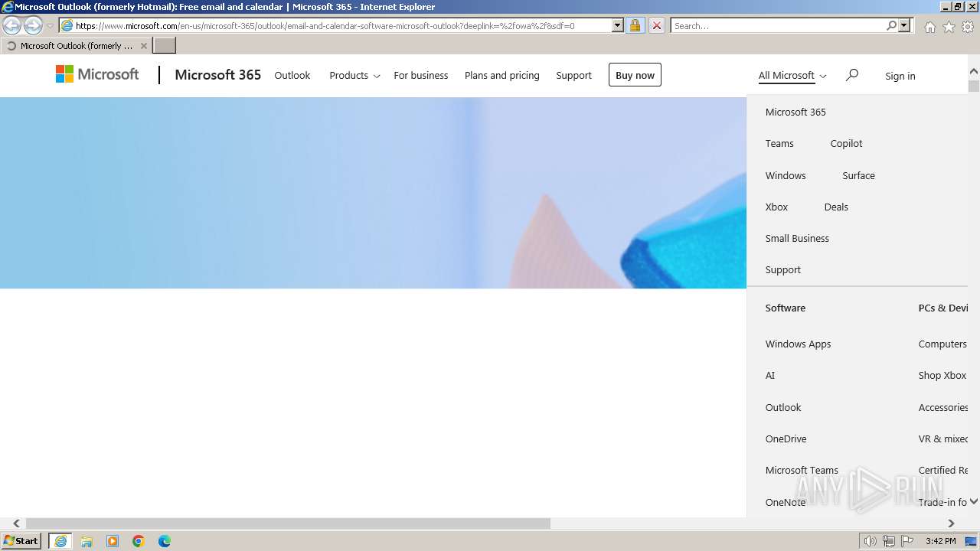
Task: Open Deals in the flyout menu
Action: click(x=836, y=207)
